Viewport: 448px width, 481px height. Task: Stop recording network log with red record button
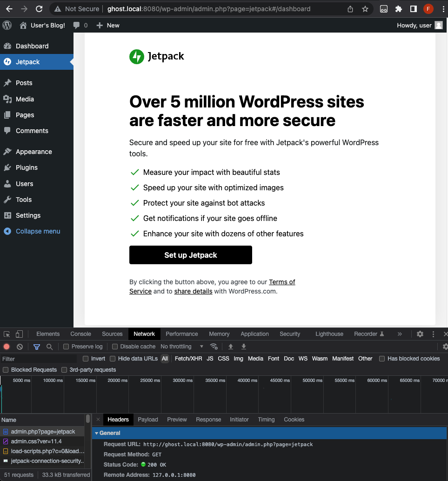pos(6,346)
